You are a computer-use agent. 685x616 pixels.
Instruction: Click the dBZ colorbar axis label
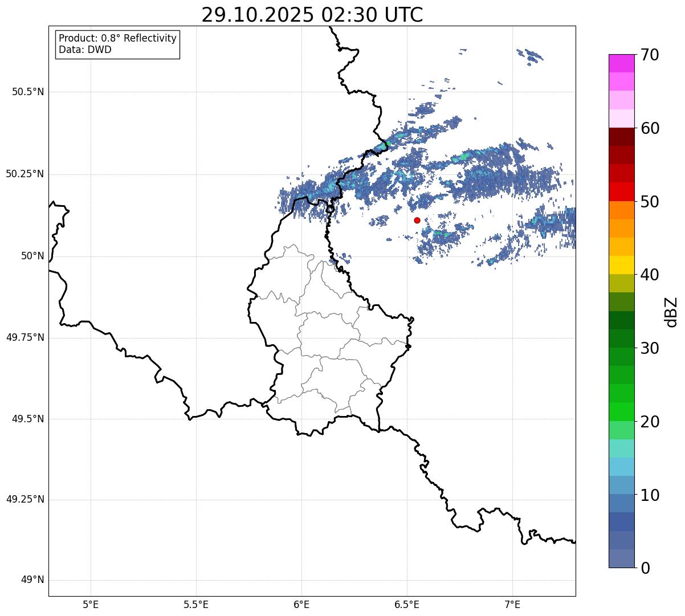[671, 311]
